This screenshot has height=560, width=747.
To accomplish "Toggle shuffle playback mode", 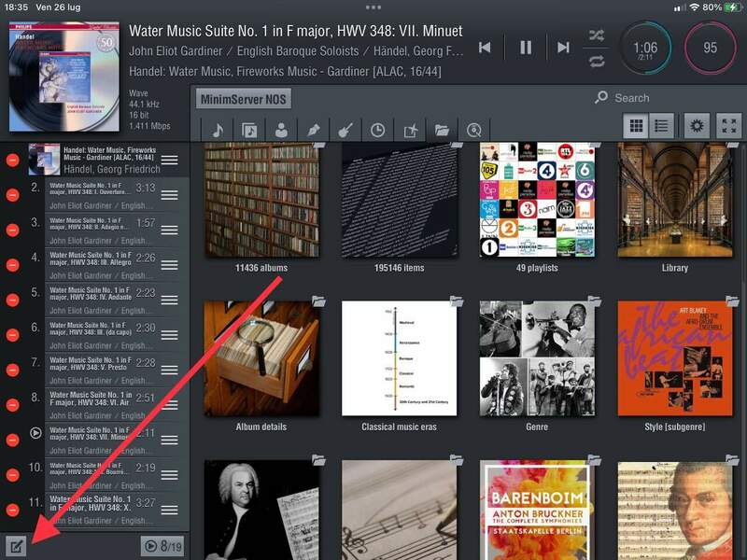I will 597,35.
